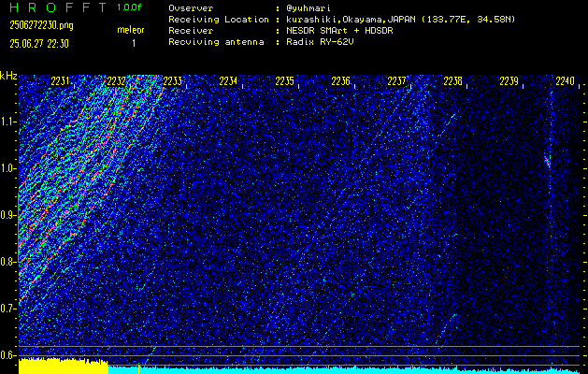Click the Radix RY-62V antenna value
Screen dimensions: 588x374
(x=320, y=42)
